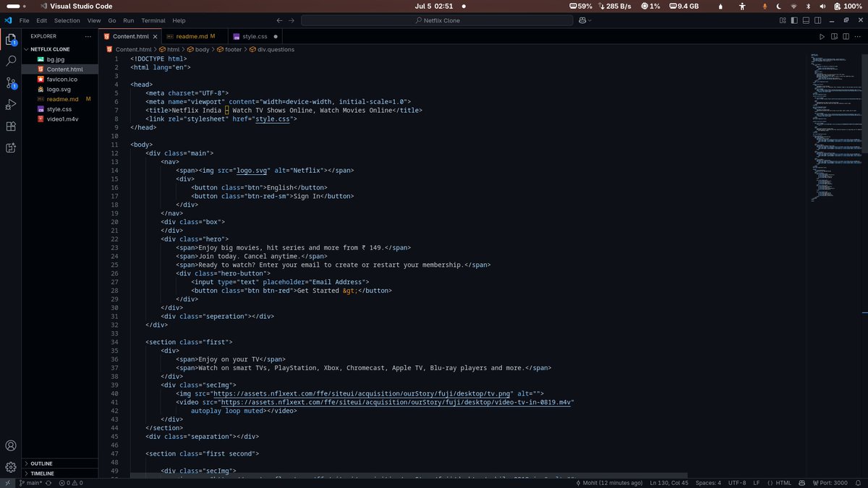Select the footer breadcrumb item
868x488 pixels.
[229, 49]
